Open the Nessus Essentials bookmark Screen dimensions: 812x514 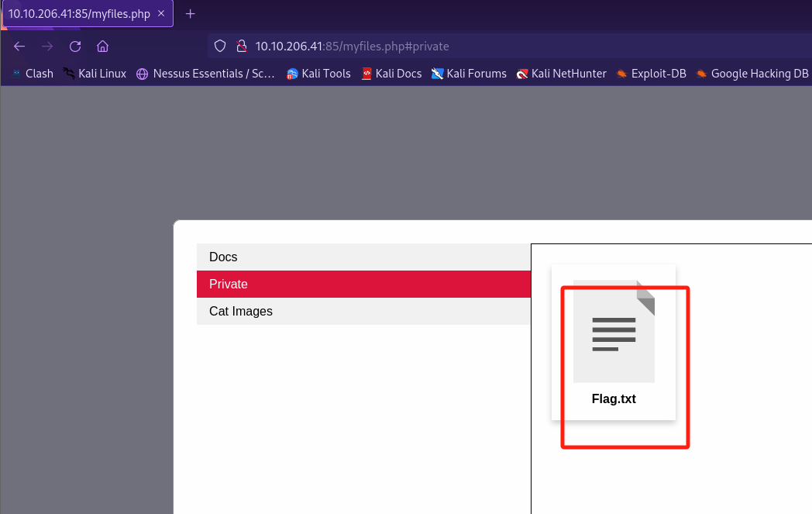tap(205, 74)
